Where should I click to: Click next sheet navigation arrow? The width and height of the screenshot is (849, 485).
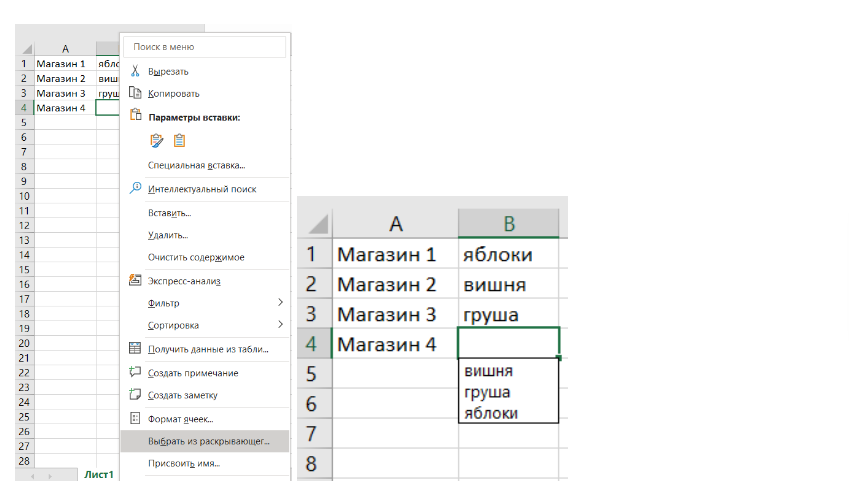(x=50, y=476)
